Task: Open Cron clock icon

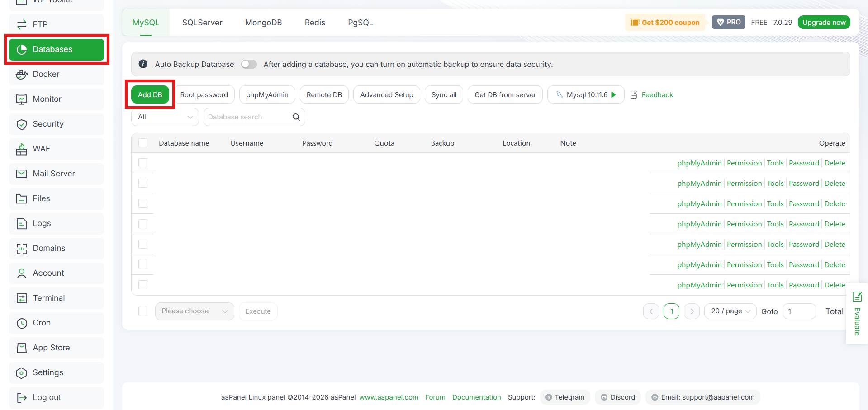Action: [21, 323]
